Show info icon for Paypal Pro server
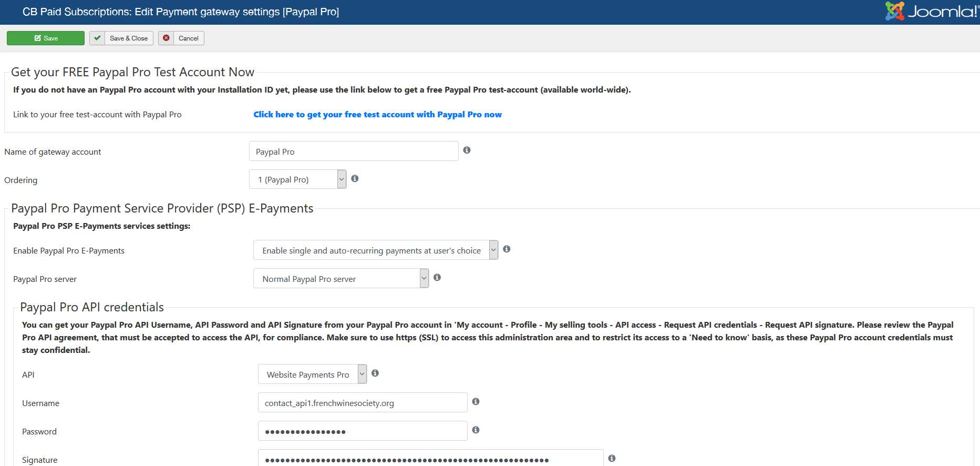The width and height of the screenshot is (980, 466). coord(437,278)
